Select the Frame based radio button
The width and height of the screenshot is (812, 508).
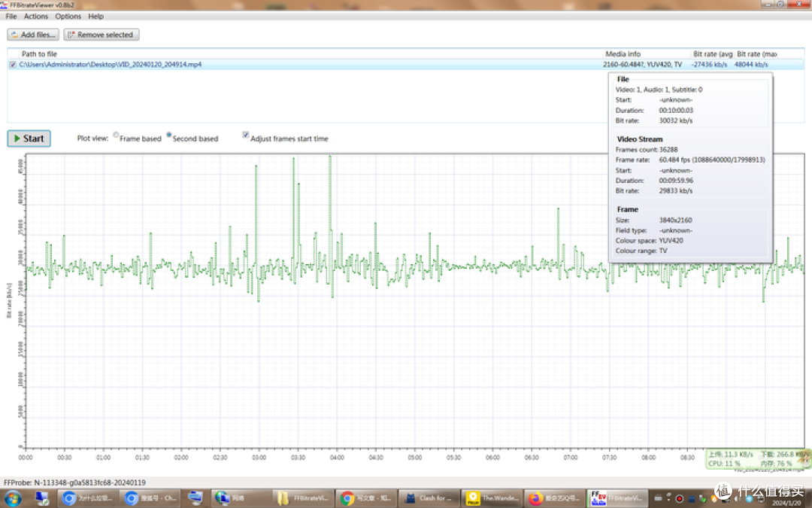pos(116,136)
